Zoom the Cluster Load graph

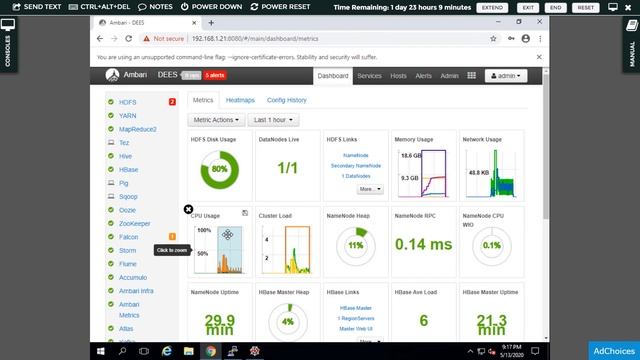[287, 249]
